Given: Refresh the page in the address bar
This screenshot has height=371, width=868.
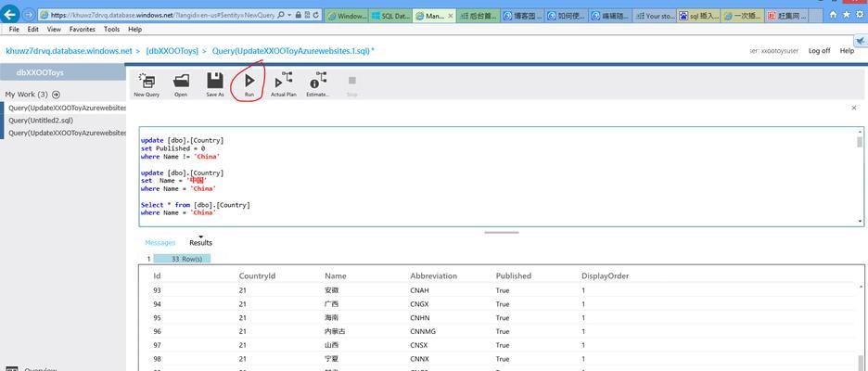Looking at the screenshot, I should click(x=315, y=15).
